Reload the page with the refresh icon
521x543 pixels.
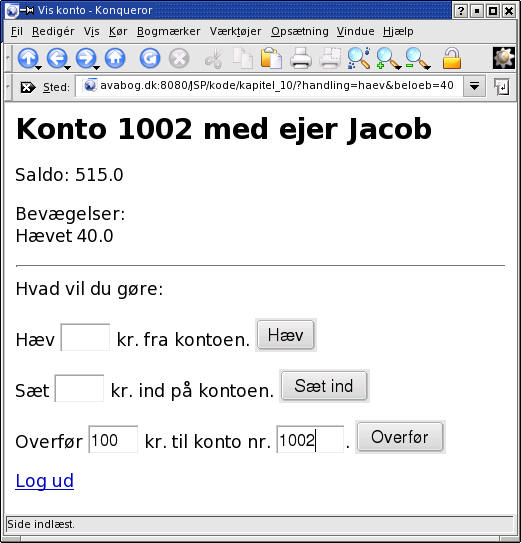(150, 58)
